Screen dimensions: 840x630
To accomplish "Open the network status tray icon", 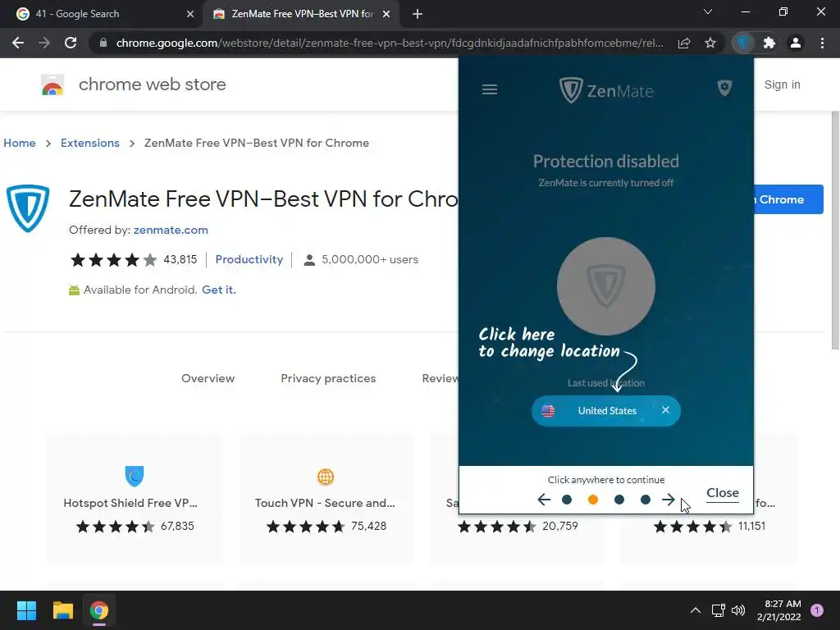I will (718, 610).
